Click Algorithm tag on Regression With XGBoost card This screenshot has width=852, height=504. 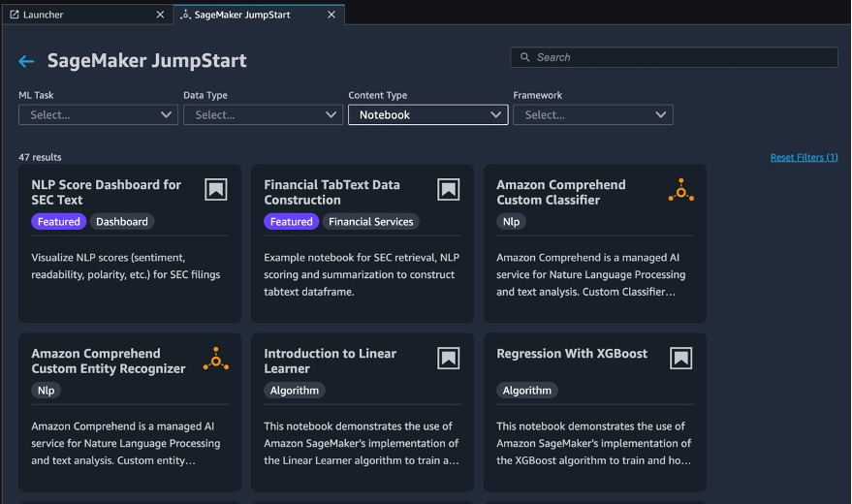coord(527,391)
